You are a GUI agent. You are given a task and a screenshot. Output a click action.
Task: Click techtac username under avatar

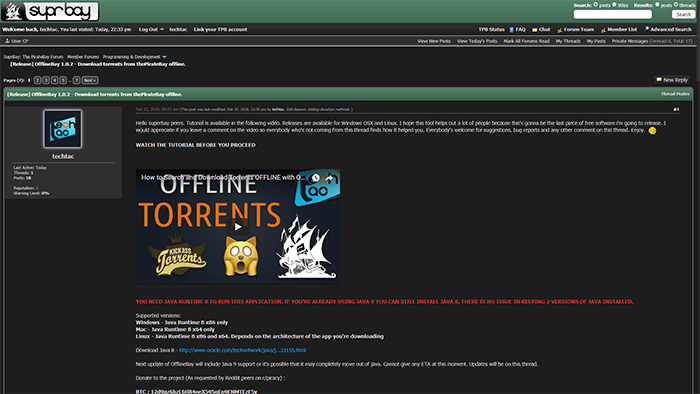63,156
